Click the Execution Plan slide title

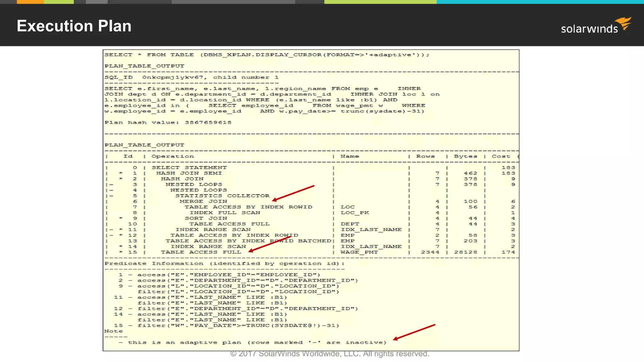[x=74, y=26]
